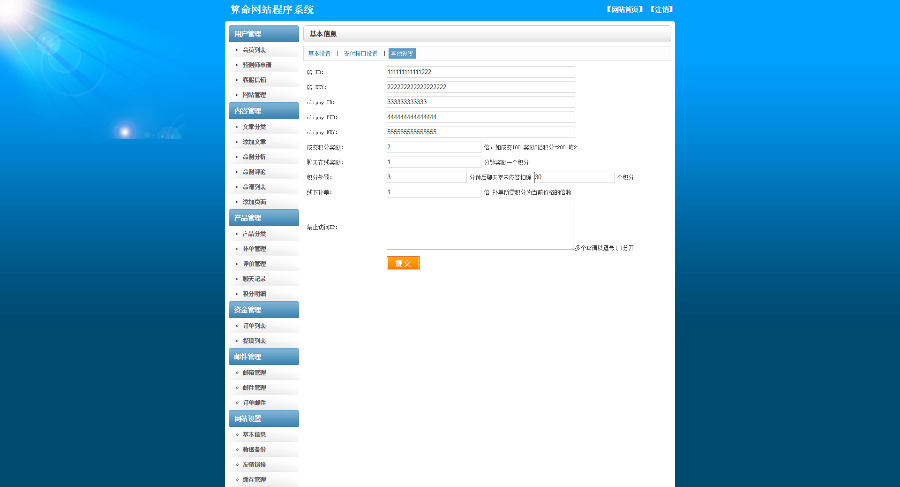This screenshot has height=487, width=900.
Task: Focus the field containing 111111111111222
Action: click(480, 72)
